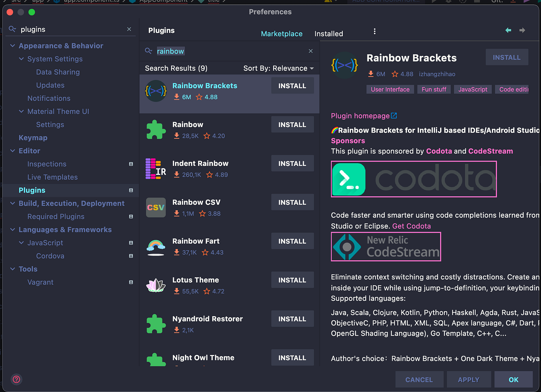Screen dimensions: 541x392
Task: Open the help question mark button
Action: pos(16,379)
